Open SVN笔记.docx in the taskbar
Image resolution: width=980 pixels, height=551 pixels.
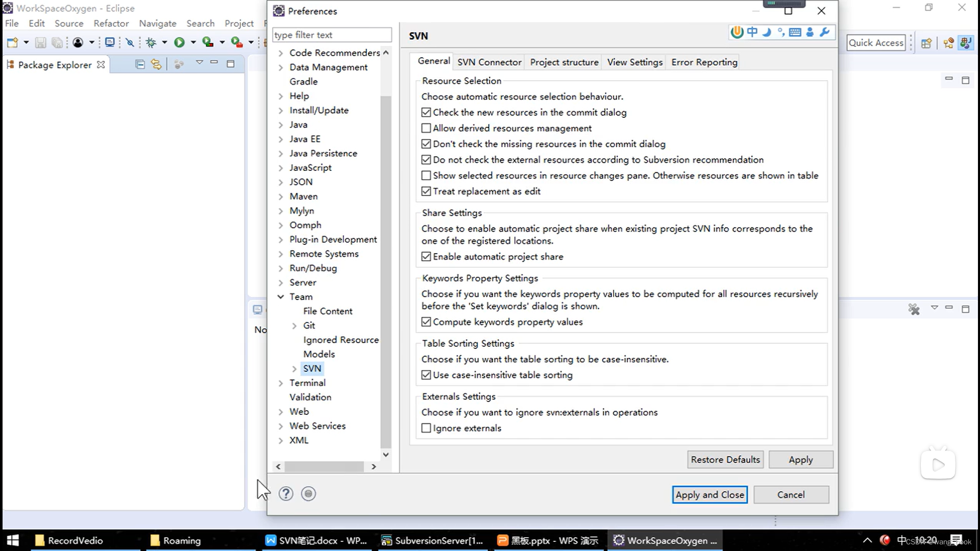pyautogui.click(x=316, y=540)
